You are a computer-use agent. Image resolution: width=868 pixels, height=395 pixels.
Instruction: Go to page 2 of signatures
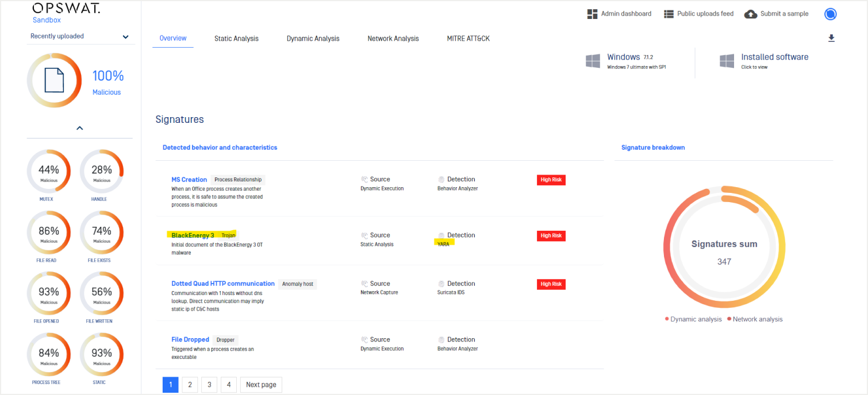pyautogui.click(x=190, y=385)
